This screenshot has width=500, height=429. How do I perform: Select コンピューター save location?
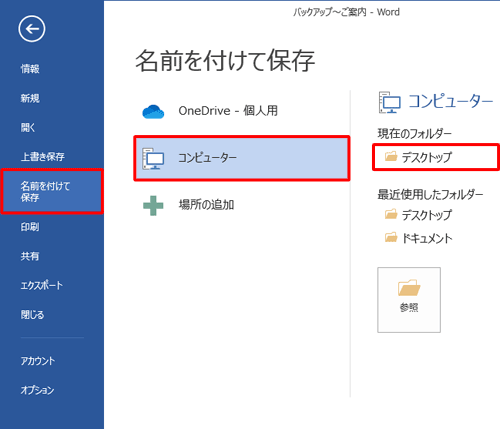tap(242, 158)
